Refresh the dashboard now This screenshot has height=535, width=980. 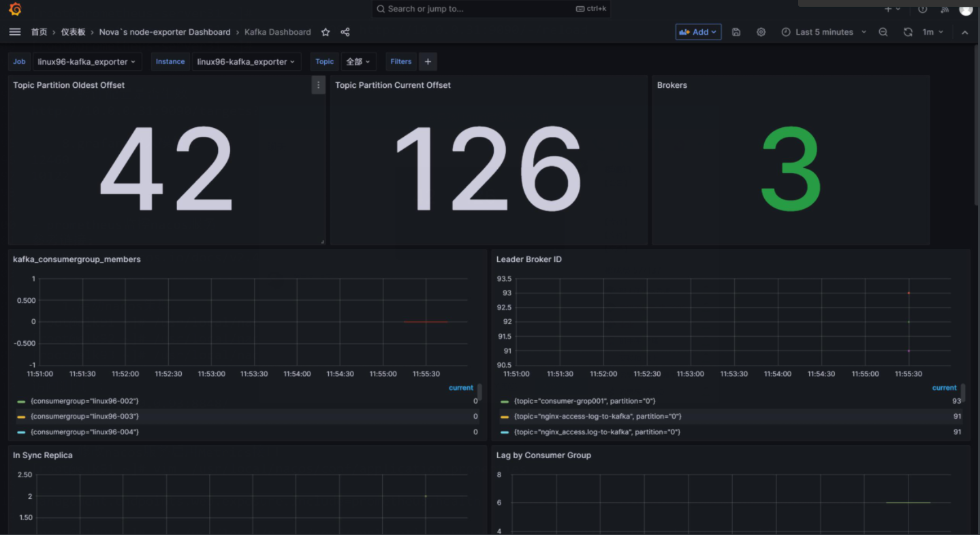pos(908,32)
